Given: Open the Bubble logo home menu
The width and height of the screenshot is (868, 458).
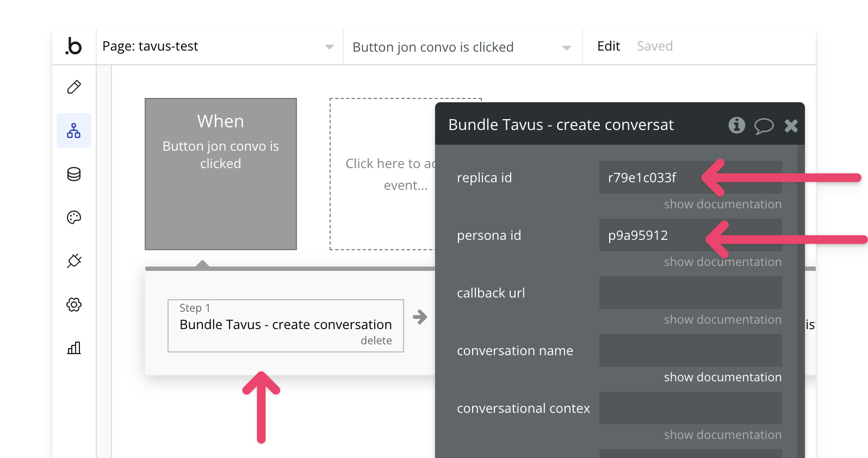Looking at the screenshot, I should [73, 46].
